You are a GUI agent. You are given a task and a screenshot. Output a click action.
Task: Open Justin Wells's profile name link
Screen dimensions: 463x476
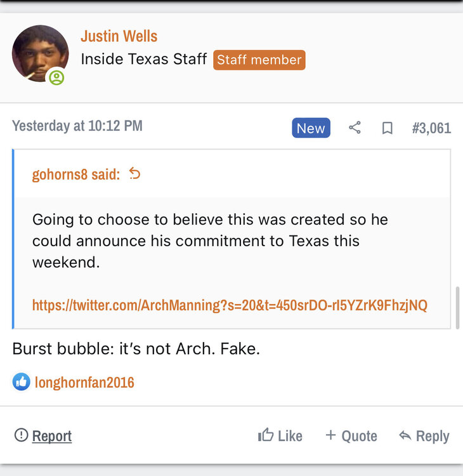[119, 36]
